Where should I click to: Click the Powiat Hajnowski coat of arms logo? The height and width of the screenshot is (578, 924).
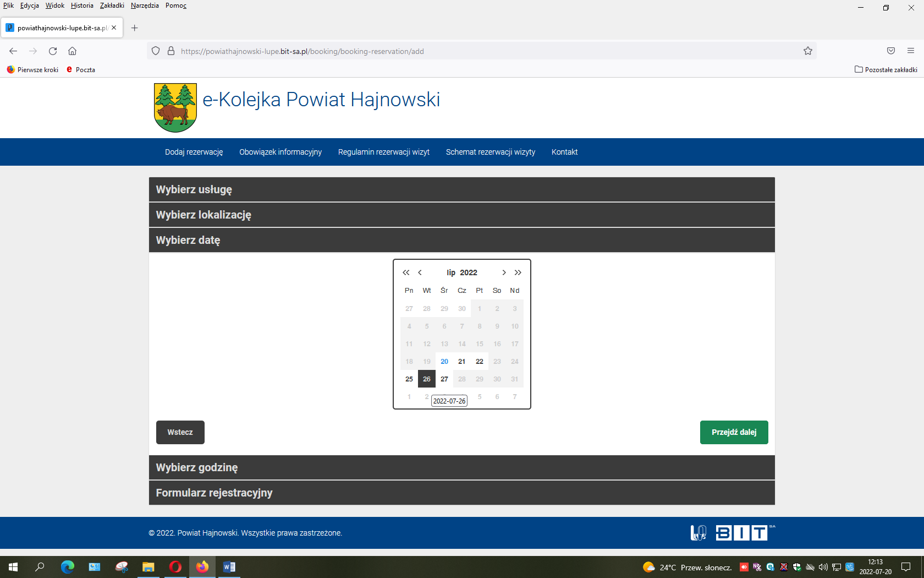pos(175,108)
